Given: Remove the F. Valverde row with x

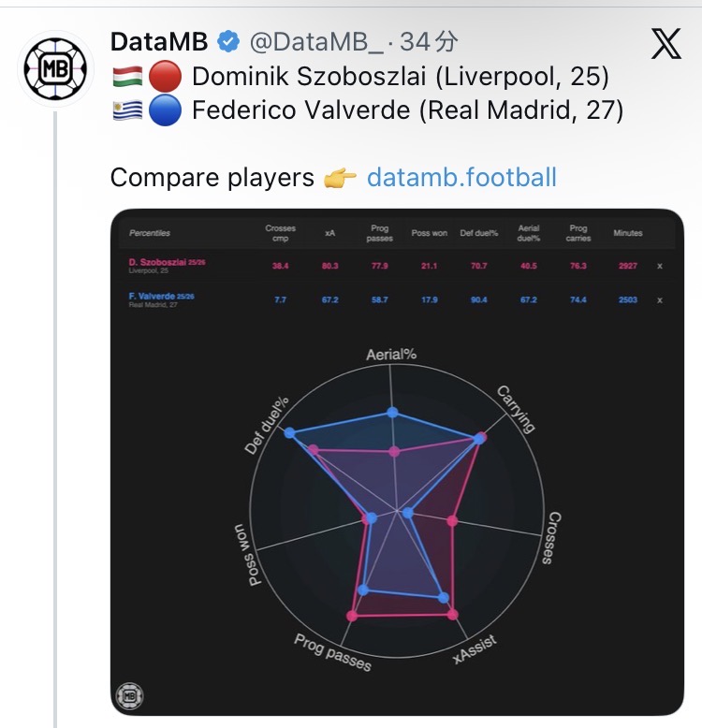Looking at the screenshot, I should (659, 299).
